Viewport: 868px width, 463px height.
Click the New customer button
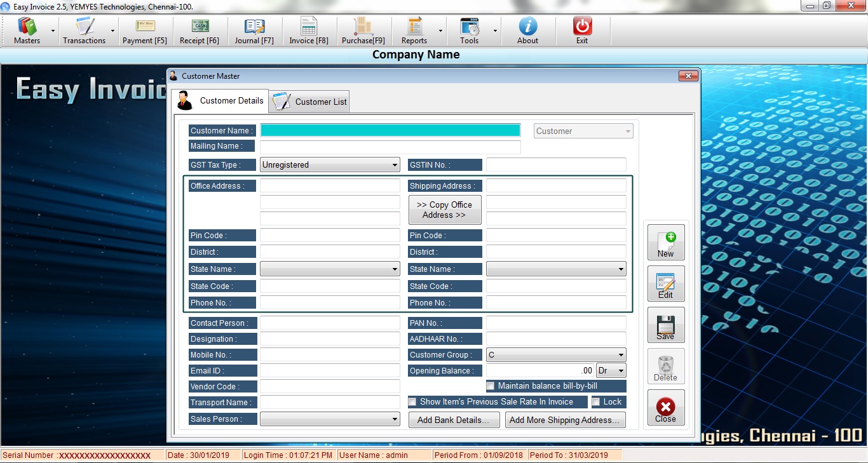point(665,243)
